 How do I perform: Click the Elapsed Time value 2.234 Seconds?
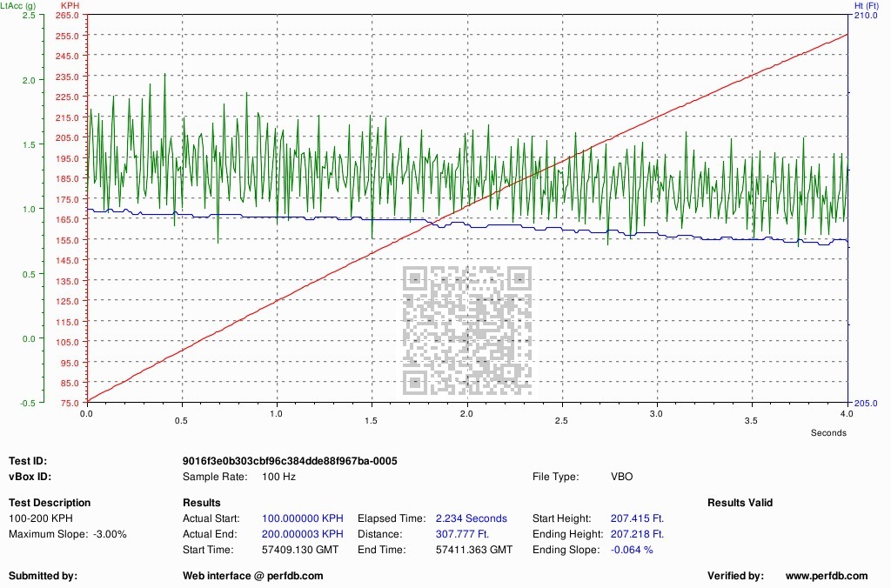tap(471, 518)
